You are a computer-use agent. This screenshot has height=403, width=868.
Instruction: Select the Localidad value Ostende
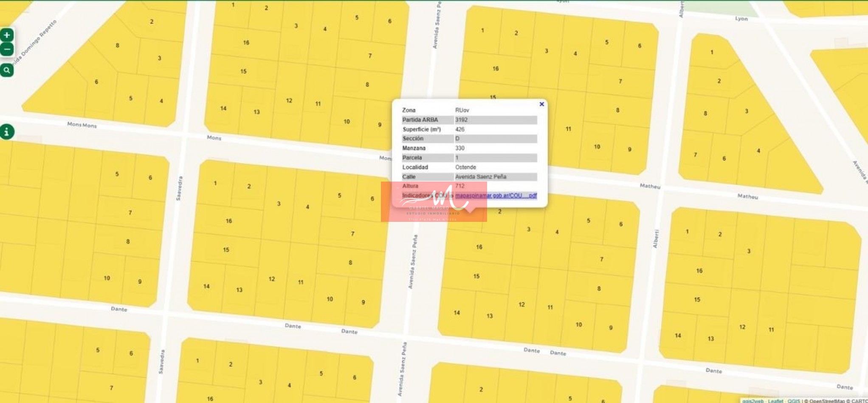tap(465, 167)
